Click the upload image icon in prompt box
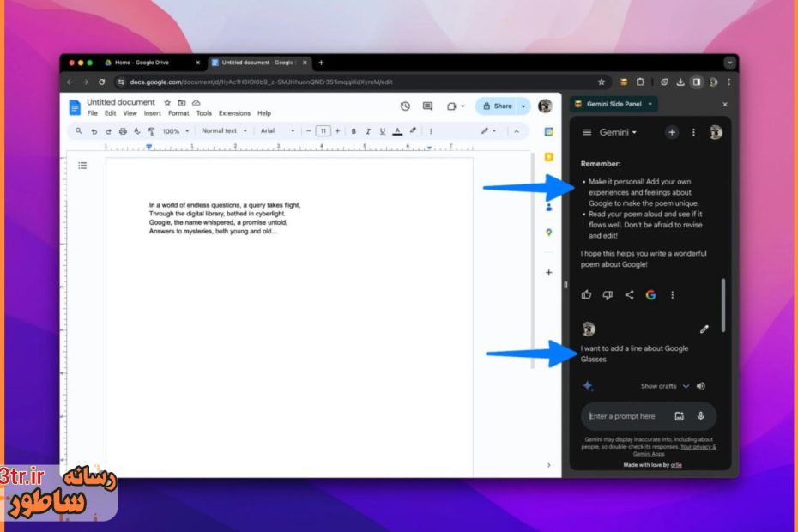 pos(679,416)
